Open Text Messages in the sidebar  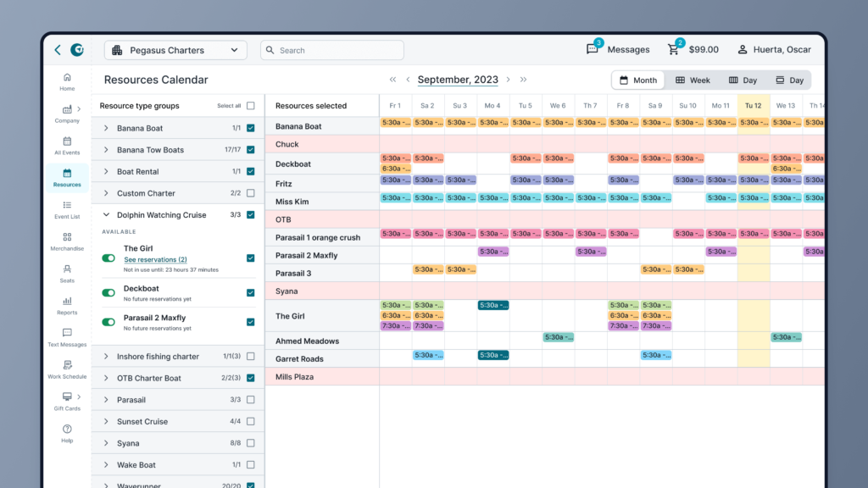click(66, 337)
